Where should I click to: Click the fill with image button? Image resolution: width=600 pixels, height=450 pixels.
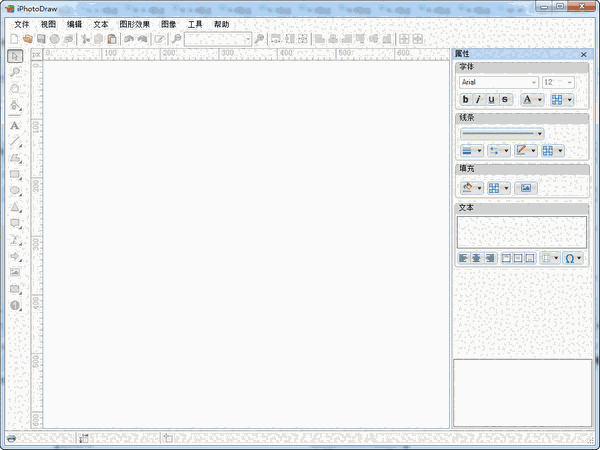(526, 188)
